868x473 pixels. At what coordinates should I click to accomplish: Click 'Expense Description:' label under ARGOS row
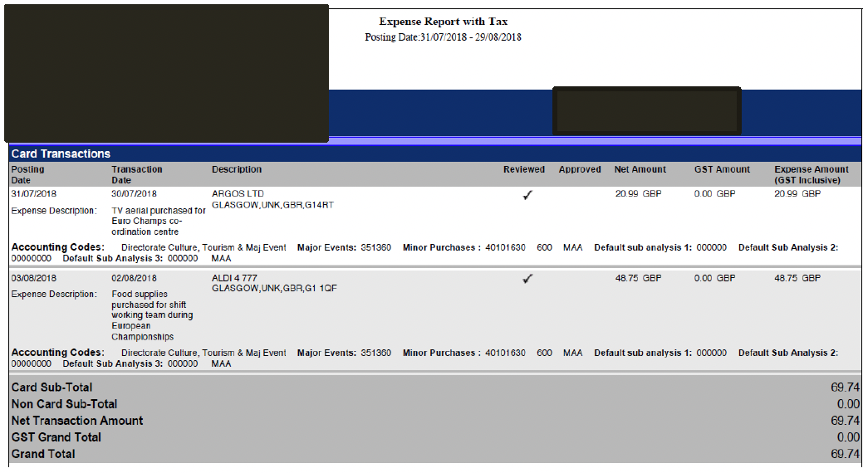pos(54,211)
